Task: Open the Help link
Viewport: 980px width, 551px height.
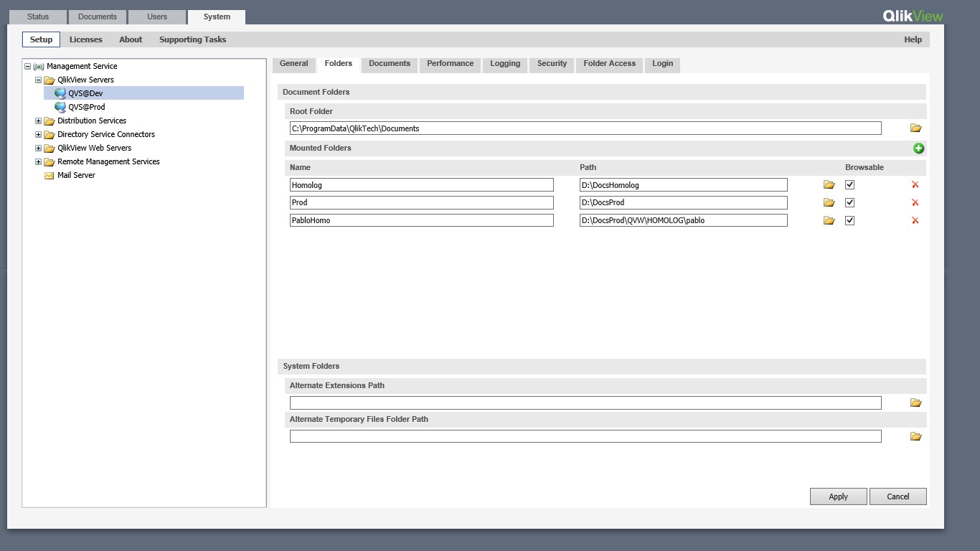Action: pyautogui.click(x=913, y=39)
